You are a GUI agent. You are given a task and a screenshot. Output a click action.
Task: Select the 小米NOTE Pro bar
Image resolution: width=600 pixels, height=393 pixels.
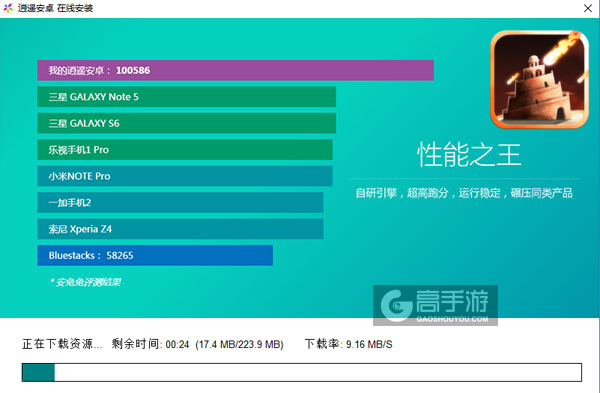coord(185,176)
